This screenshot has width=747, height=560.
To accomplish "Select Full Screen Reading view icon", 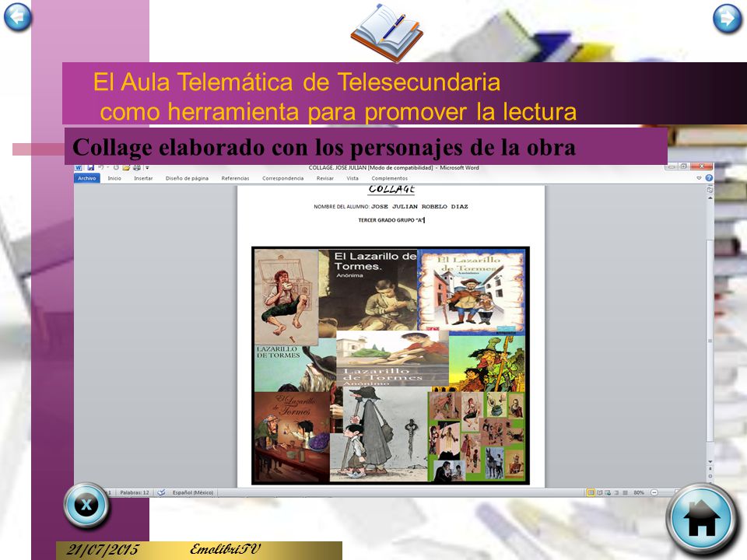I will tap(600, 492).
